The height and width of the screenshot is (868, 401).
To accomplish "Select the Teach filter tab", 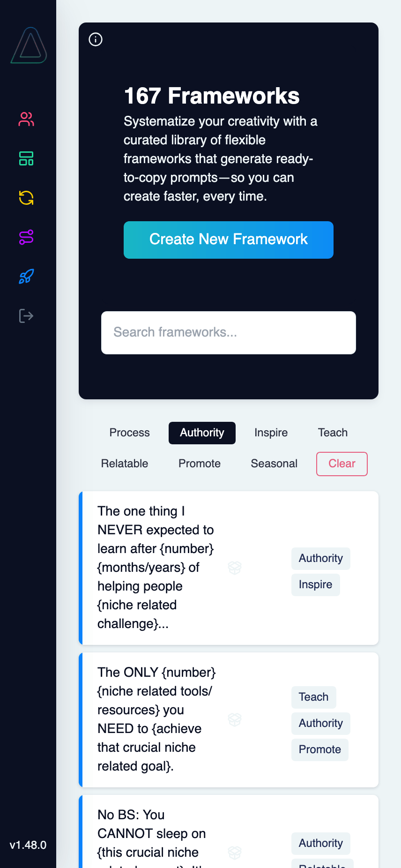I will pyautogui.click(x=333, y=433).
